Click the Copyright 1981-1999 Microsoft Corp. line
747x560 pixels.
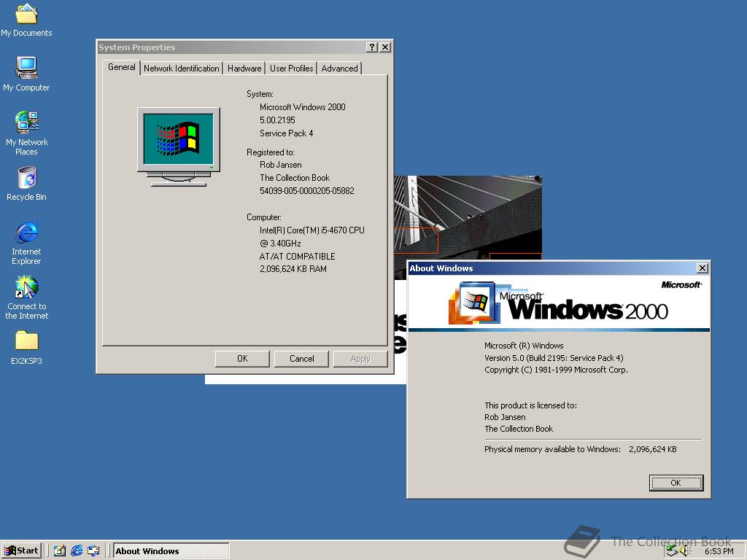click(556, 370)
